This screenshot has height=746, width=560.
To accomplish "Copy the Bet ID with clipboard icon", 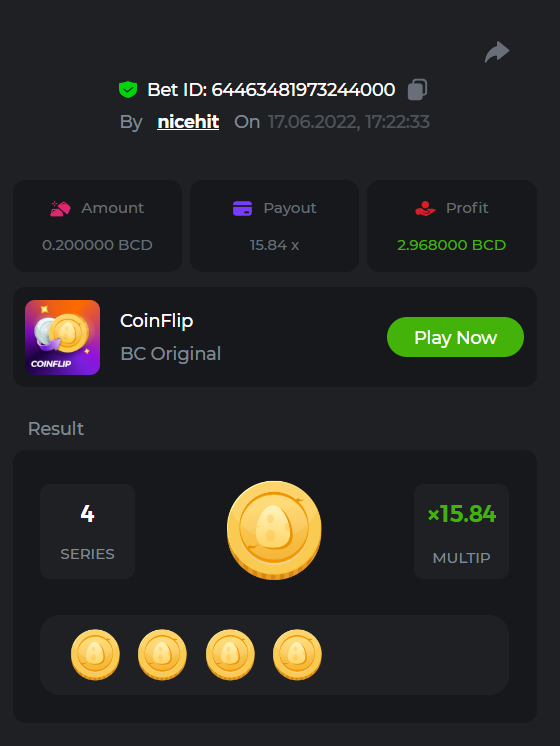I will [417, 89].
